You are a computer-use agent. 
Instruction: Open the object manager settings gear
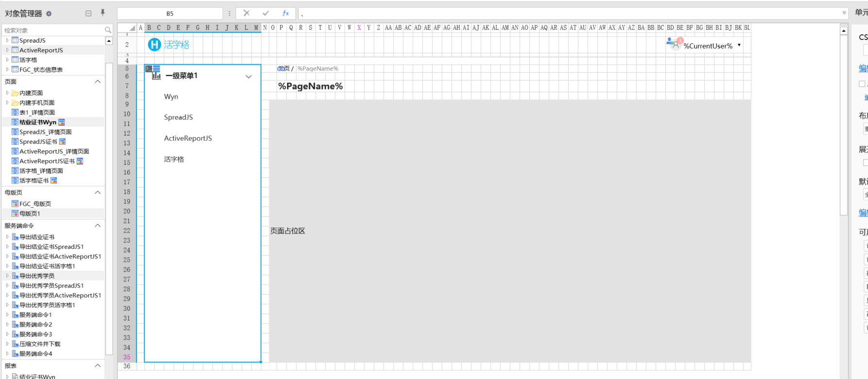pos(49,14)
